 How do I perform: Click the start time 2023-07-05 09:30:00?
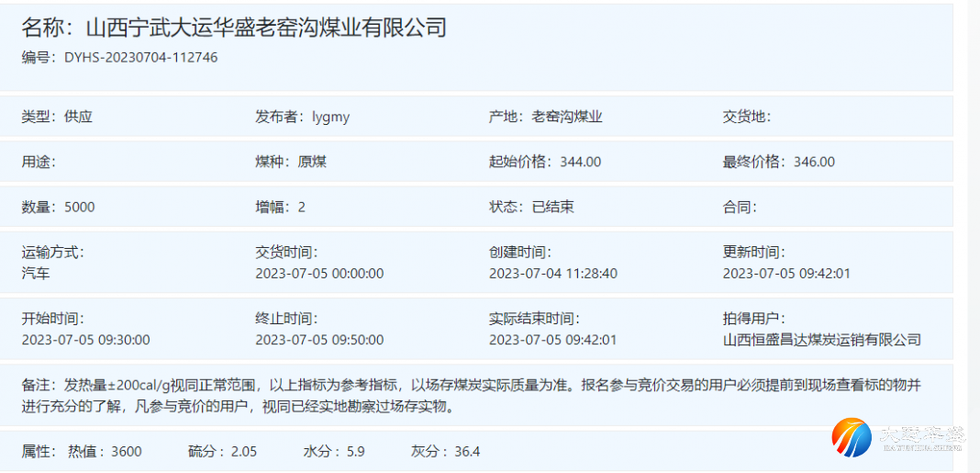coord(85,340)
